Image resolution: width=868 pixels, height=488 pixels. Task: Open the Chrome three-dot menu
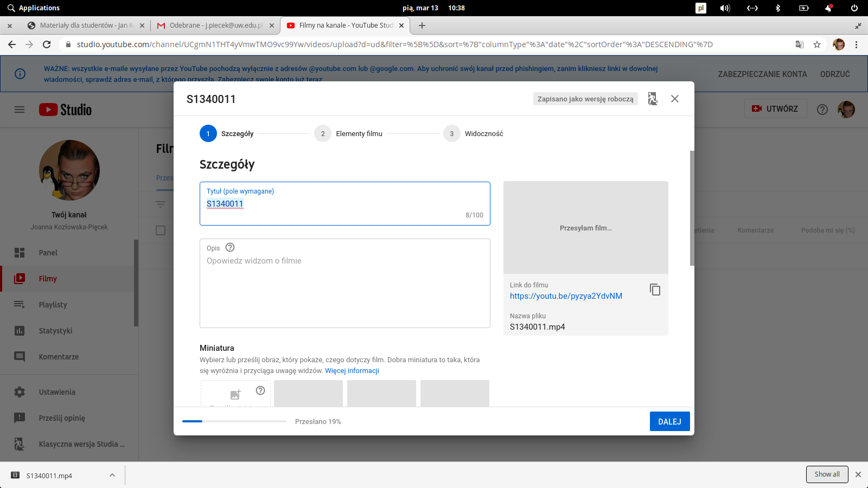[x=857, y=44]
